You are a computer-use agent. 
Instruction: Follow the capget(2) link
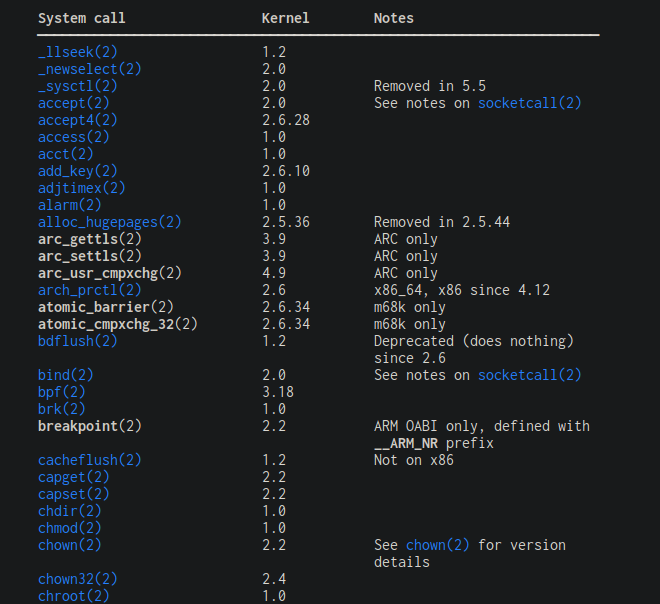74,477
